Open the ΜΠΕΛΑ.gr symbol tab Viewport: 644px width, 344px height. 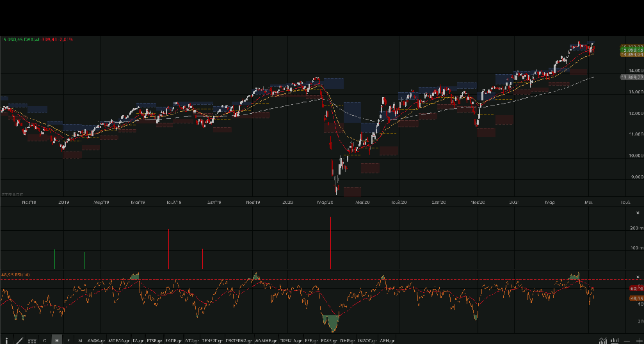click(118, 341)
